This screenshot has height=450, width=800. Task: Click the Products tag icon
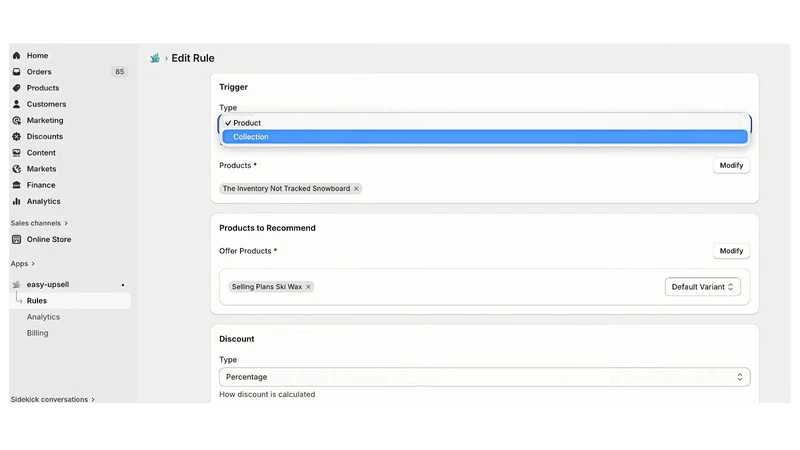(16, 88)
